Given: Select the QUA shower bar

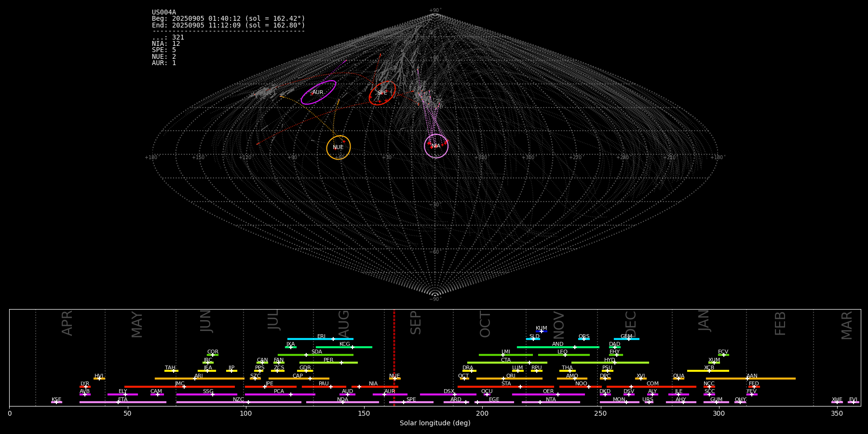Looking at the screenshot, I should click(678, 379).
